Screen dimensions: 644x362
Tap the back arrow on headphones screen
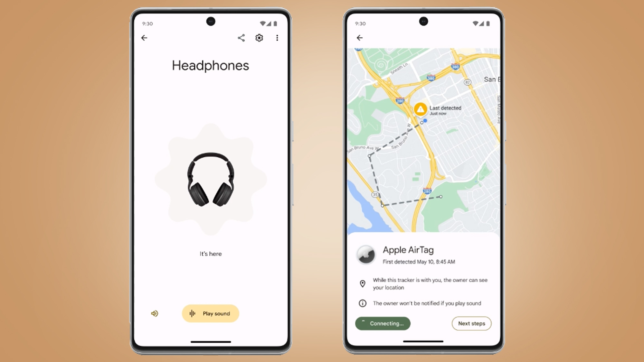coord(144,38)
